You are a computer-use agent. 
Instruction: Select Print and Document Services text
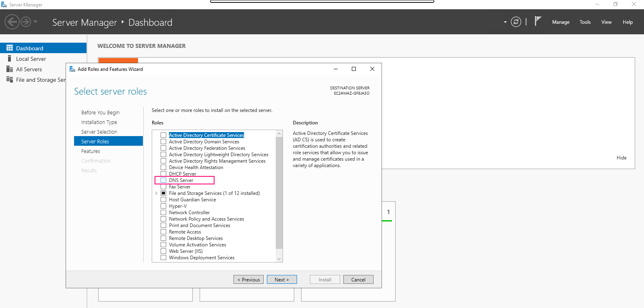[x=200, y=225]
